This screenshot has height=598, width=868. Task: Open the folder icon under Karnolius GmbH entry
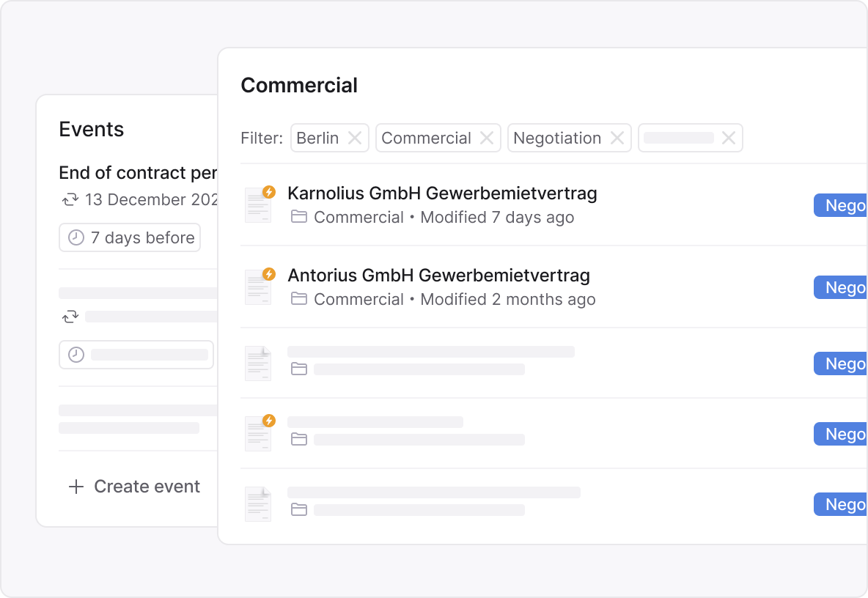click(299, 217)
